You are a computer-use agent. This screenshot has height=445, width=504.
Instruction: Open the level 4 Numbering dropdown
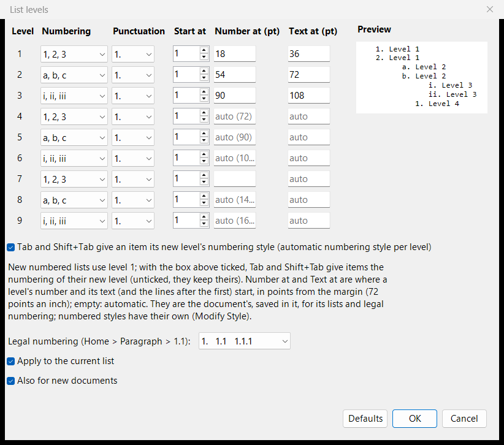(x=74, y=116)
